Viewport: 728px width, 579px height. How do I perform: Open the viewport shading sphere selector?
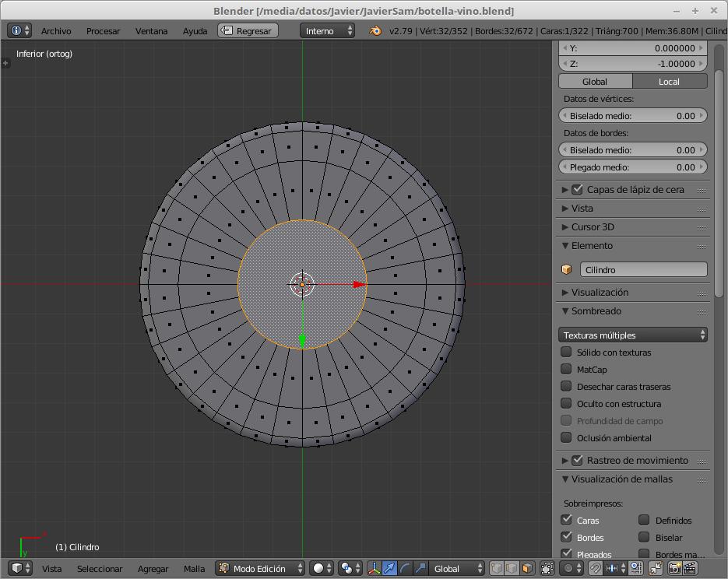tap(322, 568)
